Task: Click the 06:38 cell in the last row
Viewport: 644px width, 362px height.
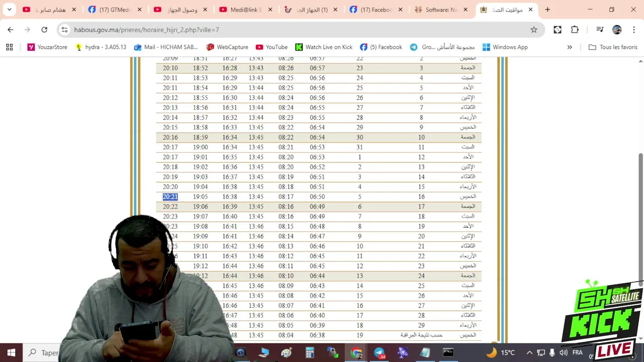Action: click(317, 335)
